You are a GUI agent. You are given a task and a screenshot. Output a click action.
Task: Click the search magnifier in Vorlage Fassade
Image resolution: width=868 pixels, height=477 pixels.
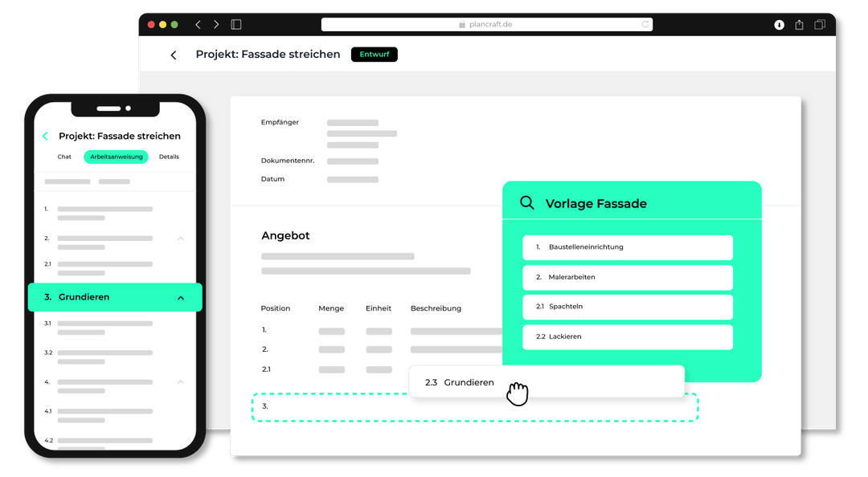click(x=527, y=203)
